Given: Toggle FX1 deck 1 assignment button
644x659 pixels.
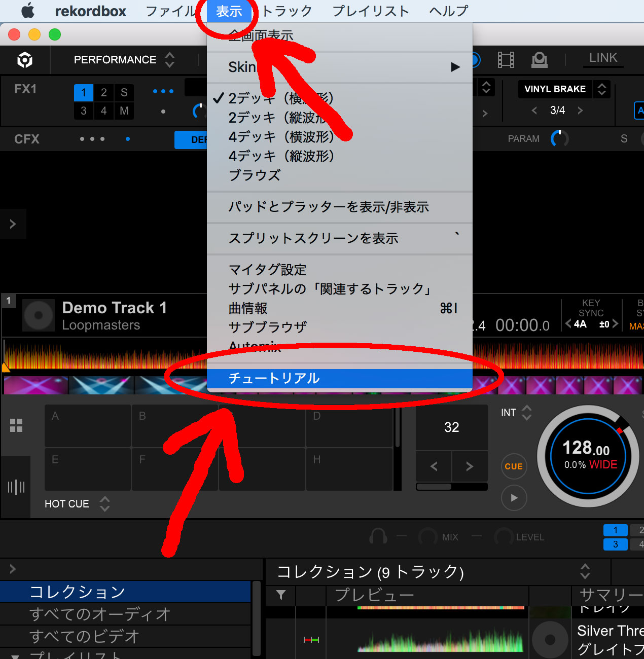Looking at the screenshot, I should [x=84, y=93].
